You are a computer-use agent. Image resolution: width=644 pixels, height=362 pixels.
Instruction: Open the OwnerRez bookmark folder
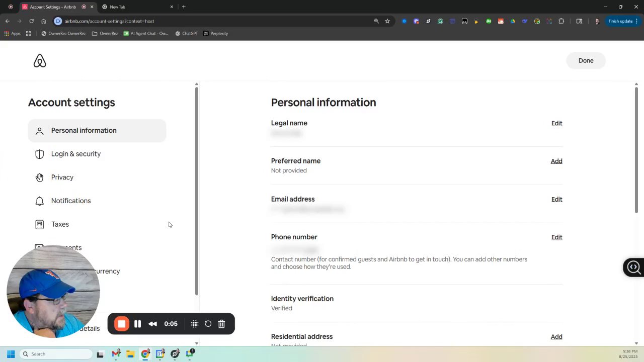(105, 34)
